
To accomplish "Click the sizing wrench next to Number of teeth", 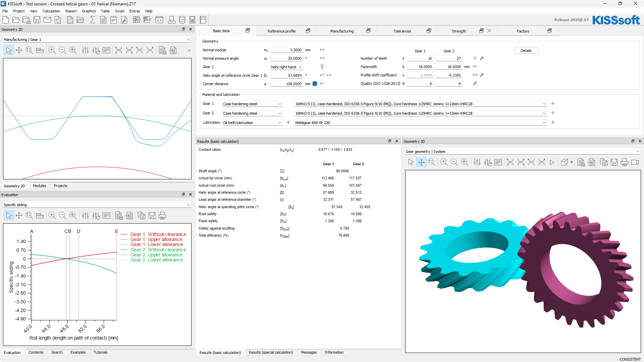I will tap(482, 58).
